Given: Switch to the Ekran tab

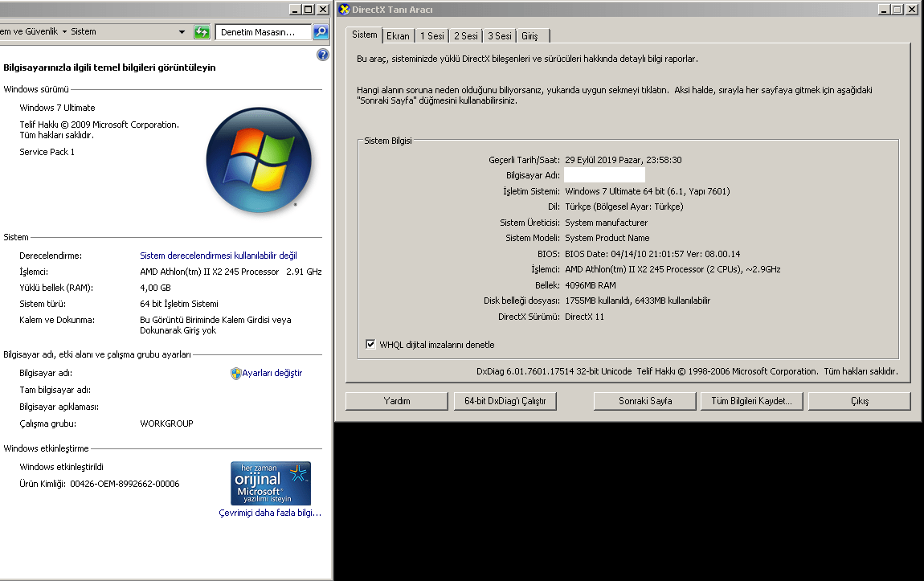Looking at the screenshot, I should (398, 36).
